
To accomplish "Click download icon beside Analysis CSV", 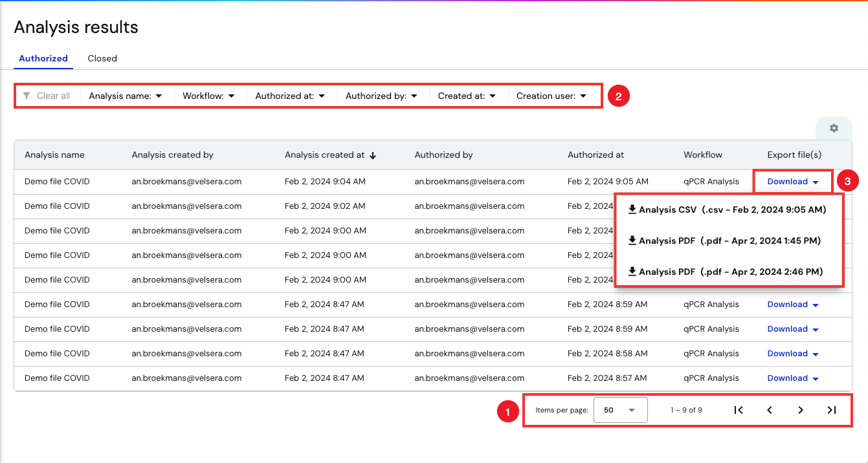I will click(x=632, y=210).
